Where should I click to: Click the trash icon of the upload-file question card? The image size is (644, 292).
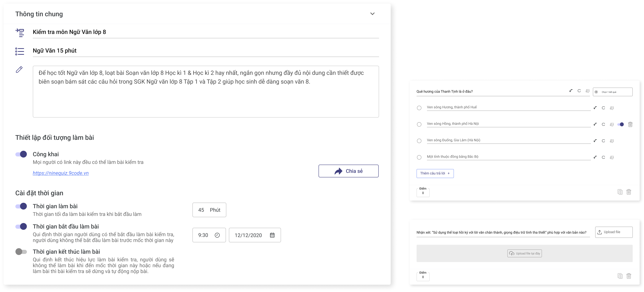tap(629, 276)
